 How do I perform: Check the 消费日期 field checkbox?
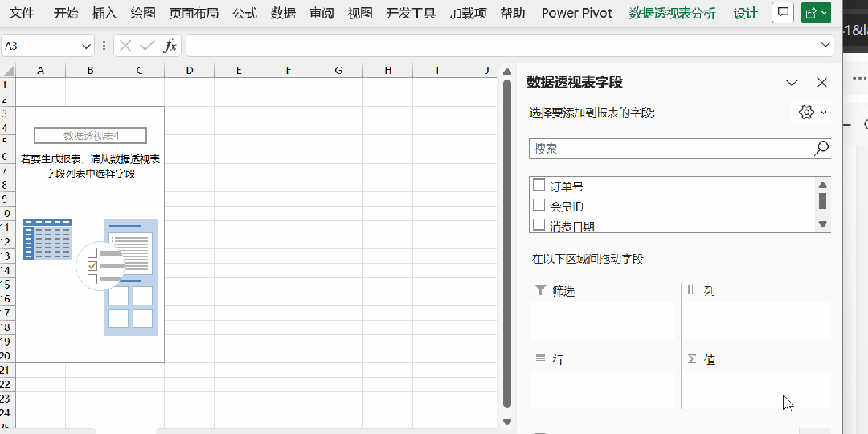(x=538, y=225)
